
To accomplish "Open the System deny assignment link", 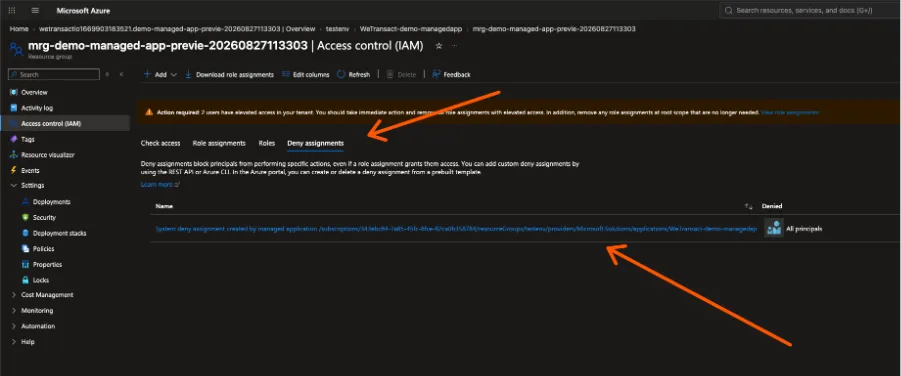I will tap(456, 229).
